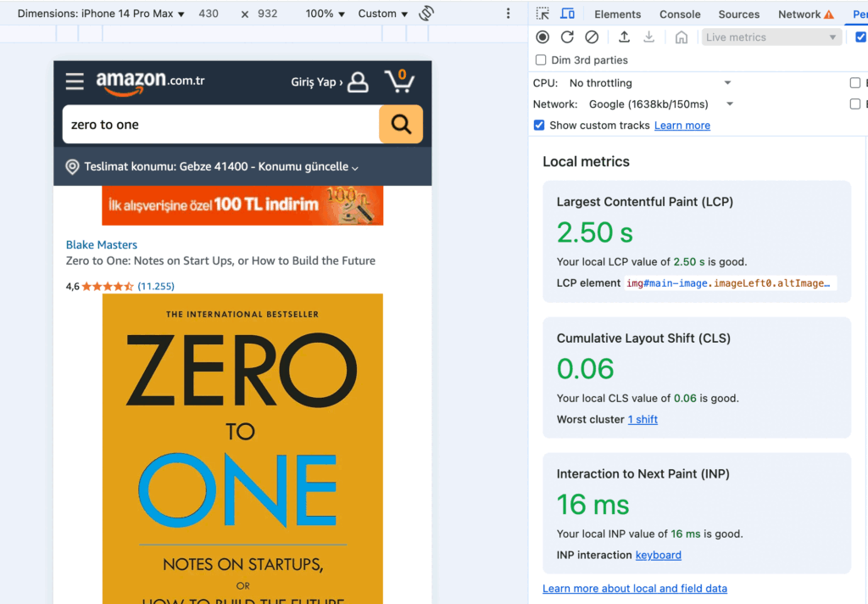Open the Custom throttling dropdown

(x=382, y=14)
